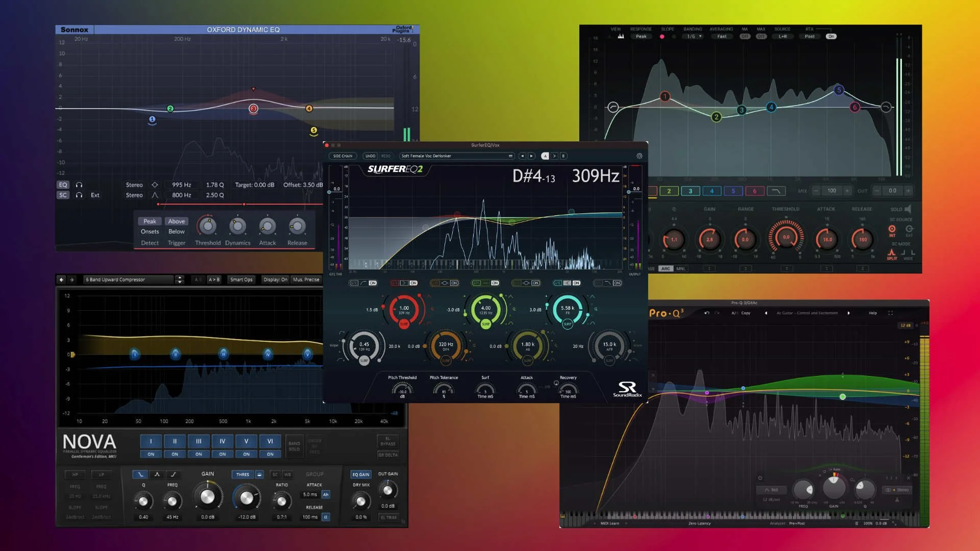Click SurferEQ next preset arrow
980x551 pixels.
[531, 156]
